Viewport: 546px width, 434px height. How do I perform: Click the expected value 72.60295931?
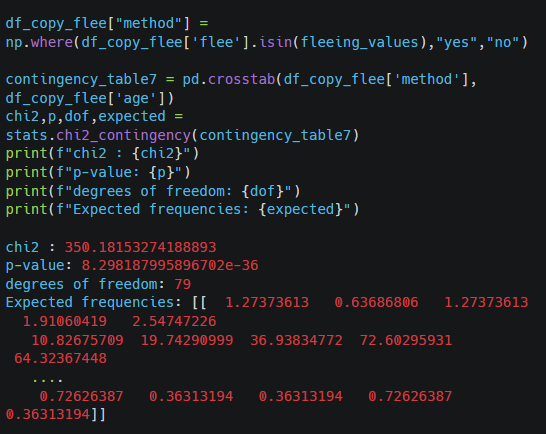click(x=406, y=340)
